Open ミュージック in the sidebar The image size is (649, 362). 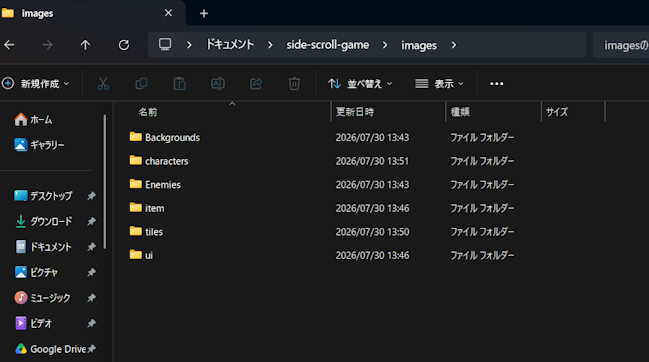(42, 298)
